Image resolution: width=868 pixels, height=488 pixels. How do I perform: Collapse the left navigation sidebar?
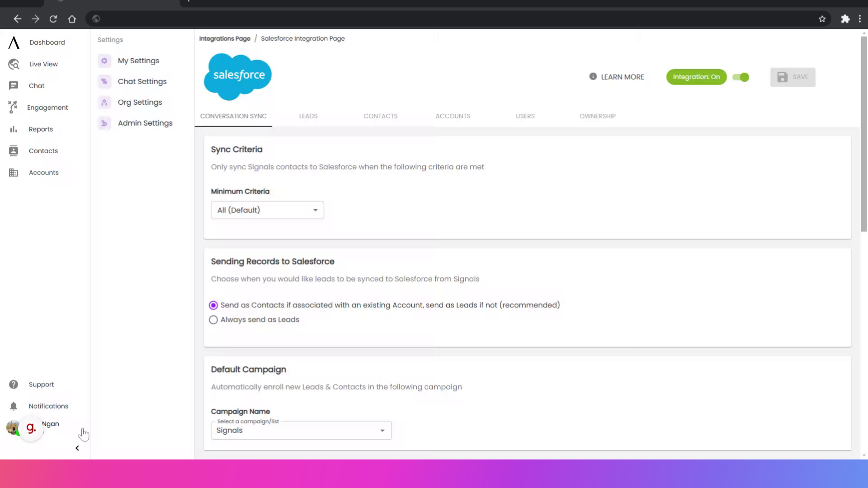click(77, 448)
